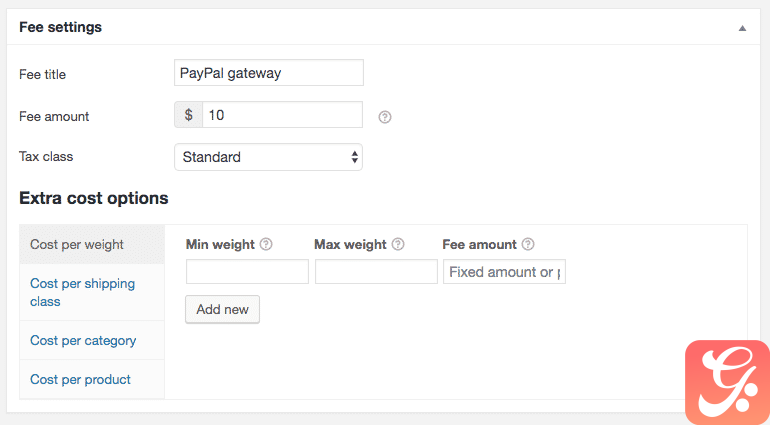Click the Fee amount field showing 10

[282, 114]
